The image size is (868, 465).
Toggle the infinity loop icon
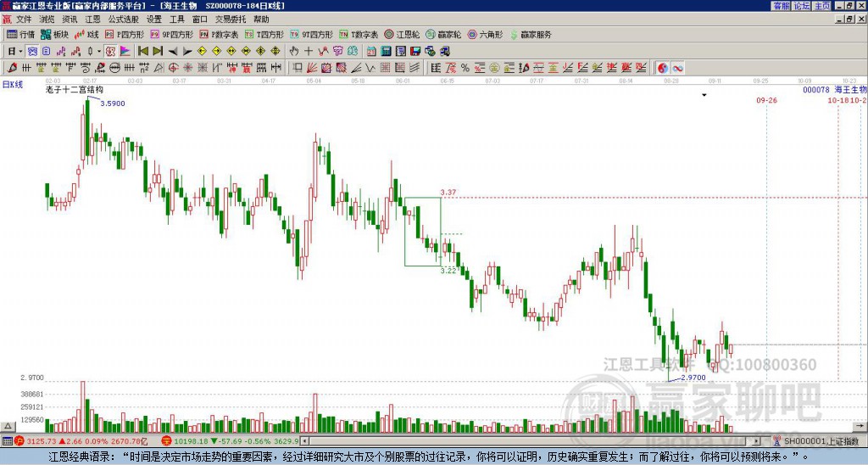click(x=677, y=68)
